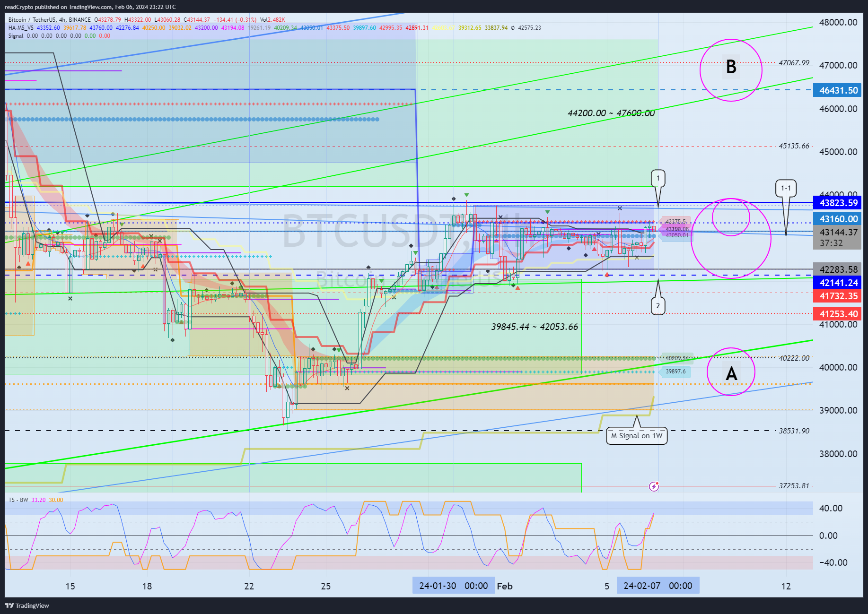Click the pink lightning event icon

654,486
